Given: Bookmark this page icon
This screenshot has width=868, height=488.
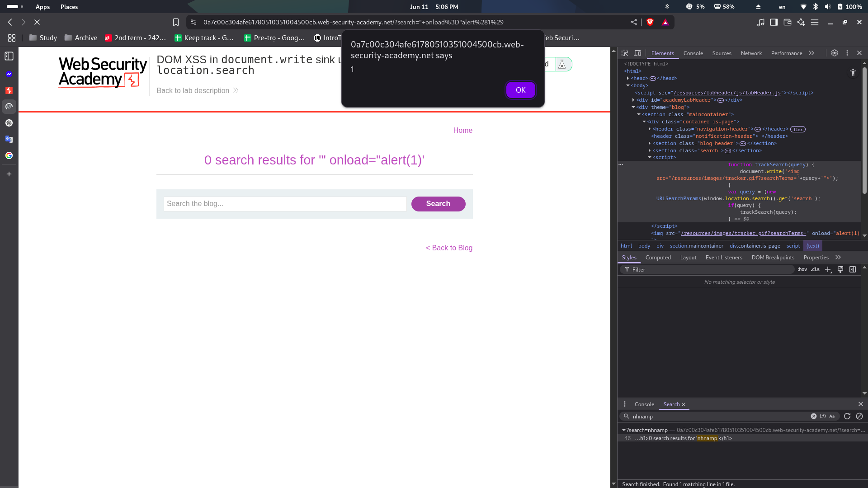Looking at the screenshot, I should pyautogui.click(x=176, y=22).
